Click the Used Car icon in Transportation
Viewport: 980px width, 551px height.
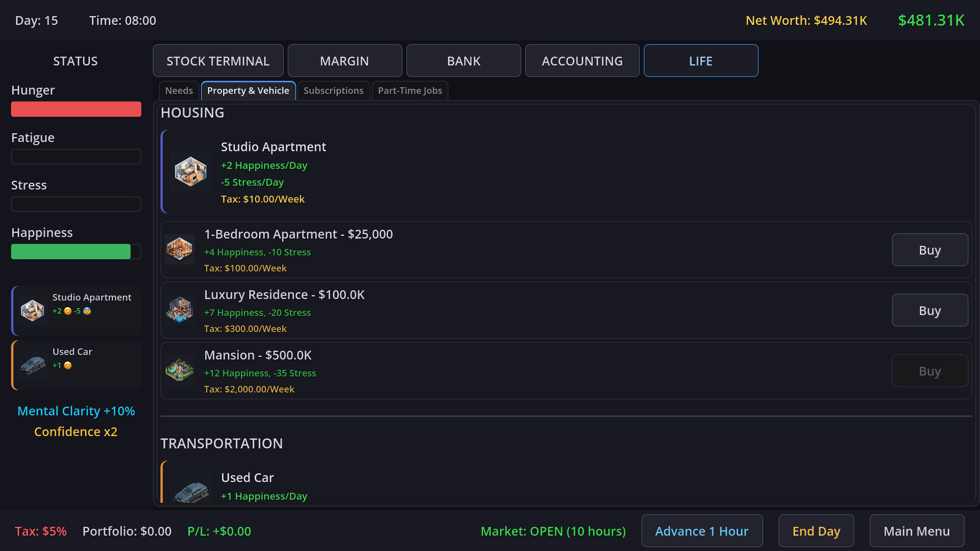pyautogui.click(x=191, y=491)
